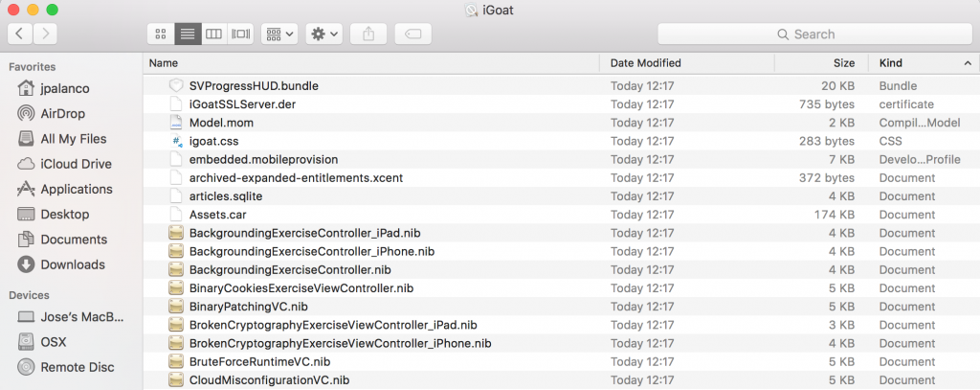980x390 pixels.
Task: Switch to column view mode
Action: click(213, 34)
